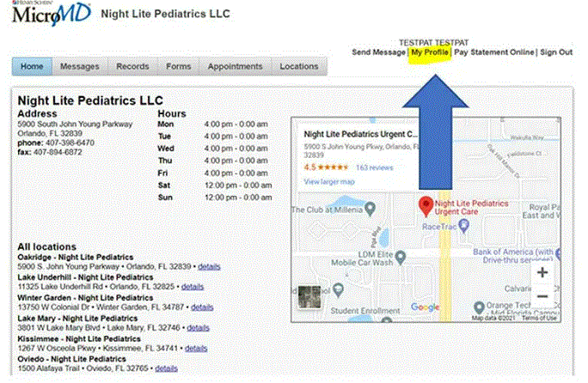Sign Out of the patient portal
Screen dimensions: 588x383
point(556,52)
